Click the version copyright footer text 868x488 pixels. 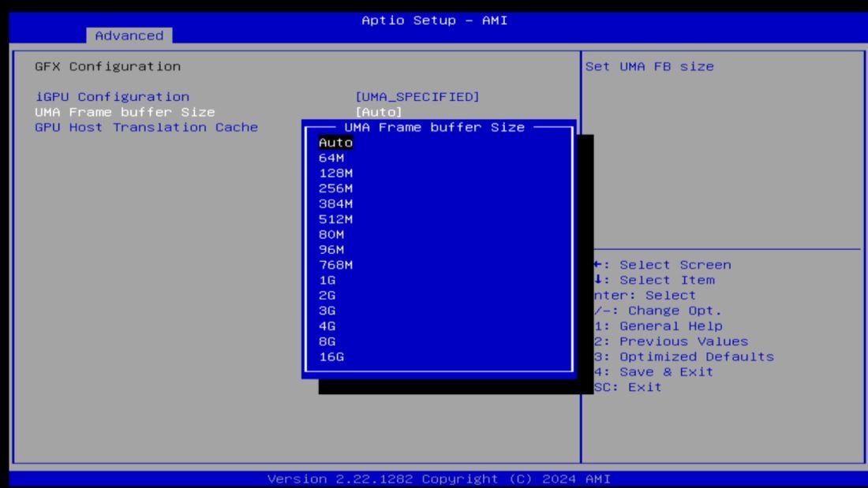[439, 479]
